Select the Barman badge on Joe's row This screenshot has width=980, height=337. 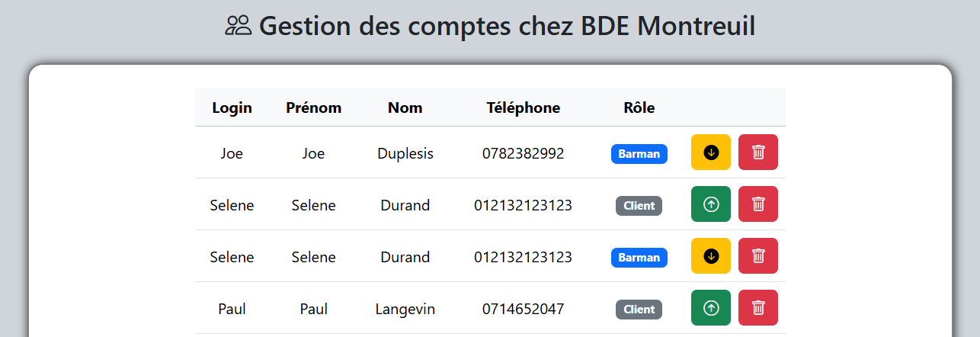[639, 154]
